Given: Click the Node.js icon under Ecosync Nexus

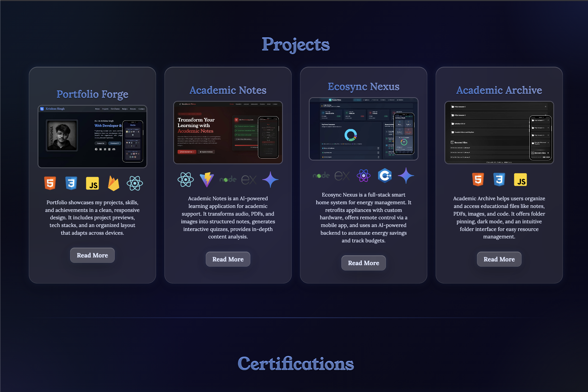Looking at the screenshot, I should (321, 176).
